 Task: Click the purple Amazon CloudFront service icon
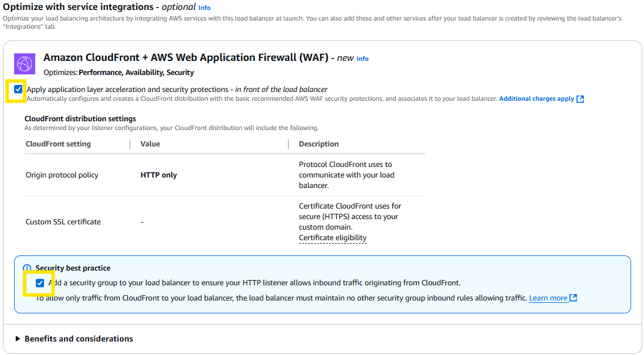tap(25, 64)
